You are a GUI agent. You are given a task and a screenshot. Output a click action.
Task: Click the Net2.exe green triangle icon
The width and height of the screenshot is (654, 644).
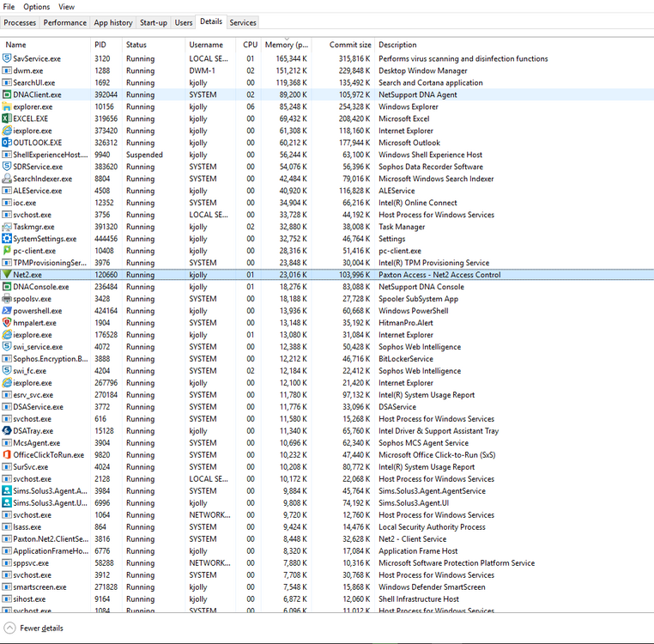point(7,275)
